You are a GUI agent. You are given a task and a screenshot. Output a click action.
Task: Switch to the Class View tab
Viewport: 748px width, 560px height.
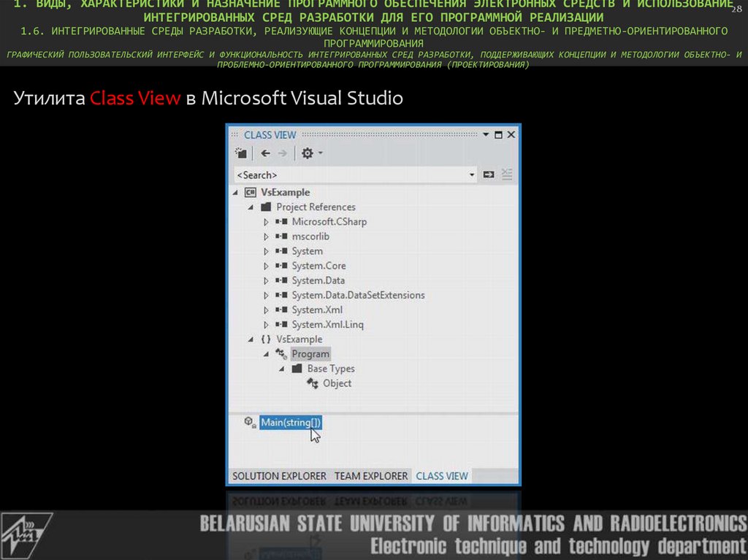442,476
